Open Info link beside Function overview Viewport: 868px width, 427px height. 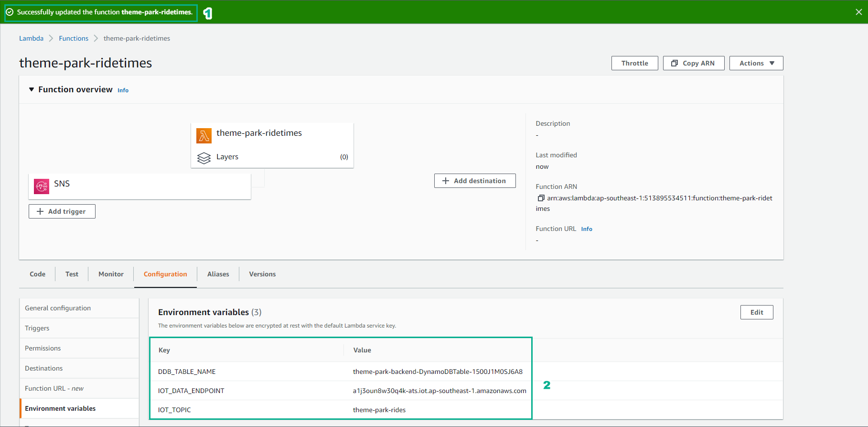[123, 90]
